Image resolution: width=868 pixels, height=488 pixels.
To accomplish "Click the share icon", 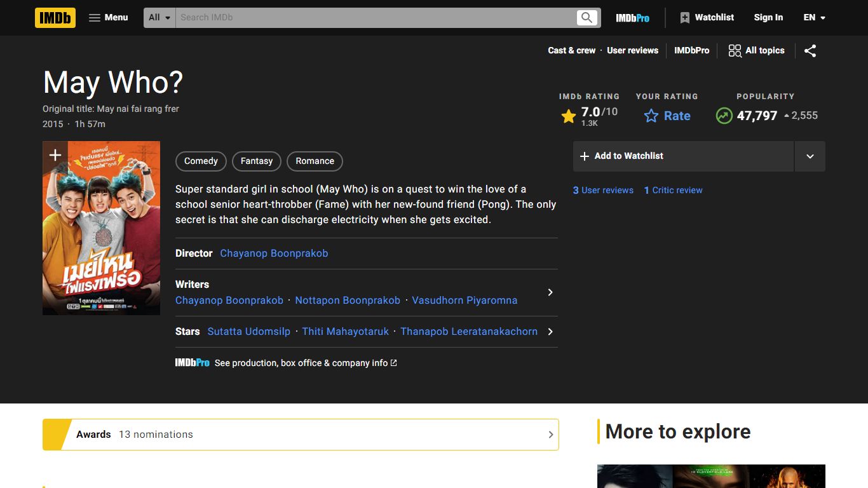I will [x=810, y=51].
